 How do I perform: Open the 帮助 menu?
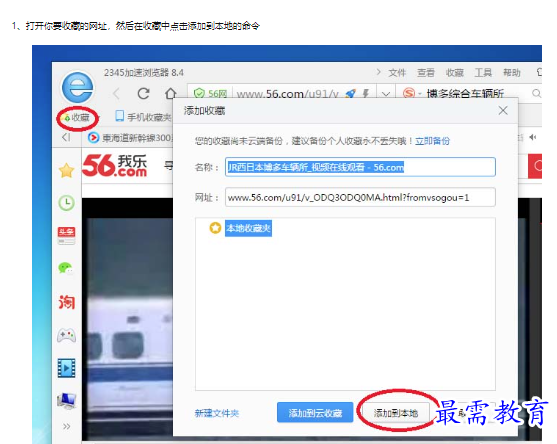512,73
